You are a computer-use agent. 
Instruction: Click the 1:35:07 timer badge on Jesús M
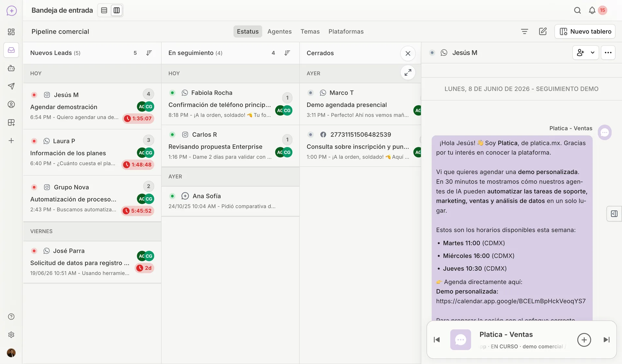click(x=138, y=118)
